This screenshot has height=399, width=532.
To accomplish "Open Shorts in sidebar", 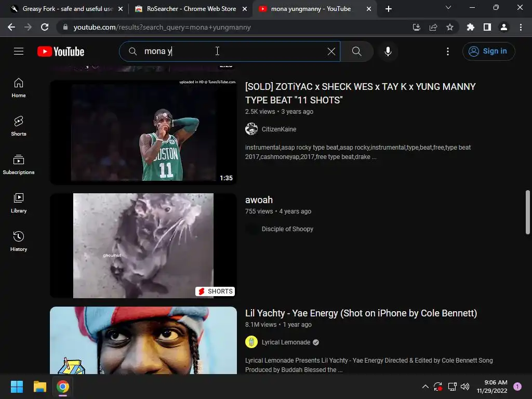I will (x=19, y=126).
